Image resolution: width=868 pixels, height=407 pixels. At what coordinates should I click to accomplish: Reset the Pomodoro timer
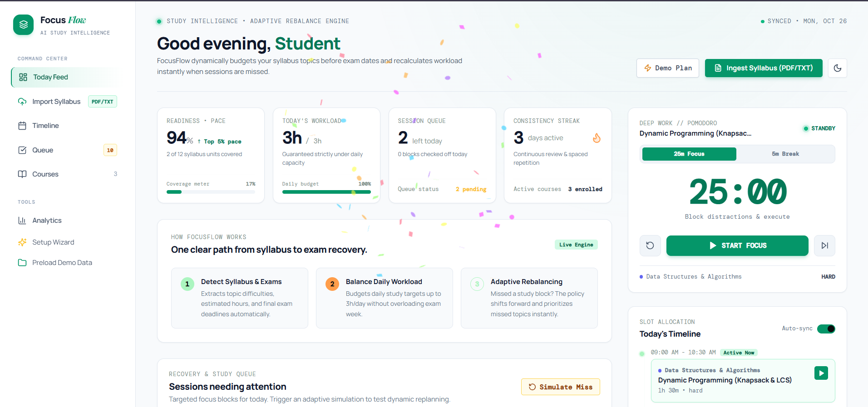(x=650, y=245)
